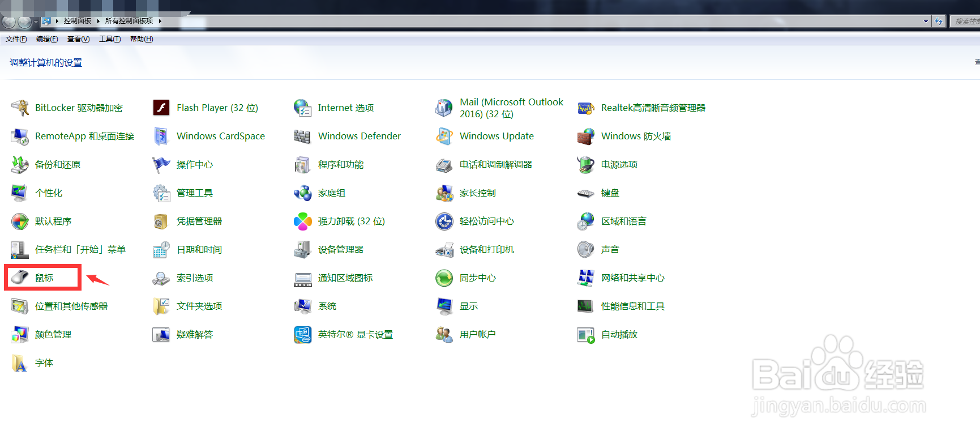Open the 系统 link
The height and width of the screenshot is (439, 980).
click(327, 306)
